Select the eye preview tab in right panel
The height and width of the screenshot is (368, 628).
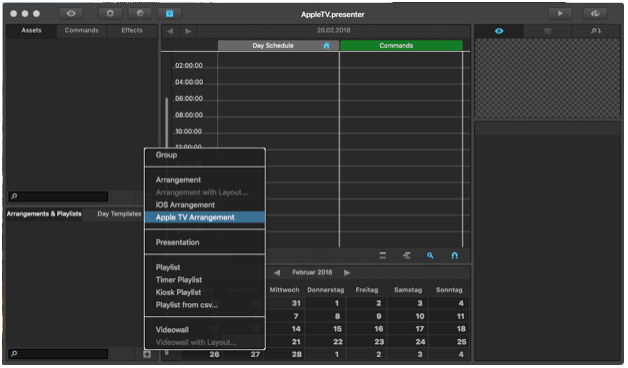click(499, 31)
